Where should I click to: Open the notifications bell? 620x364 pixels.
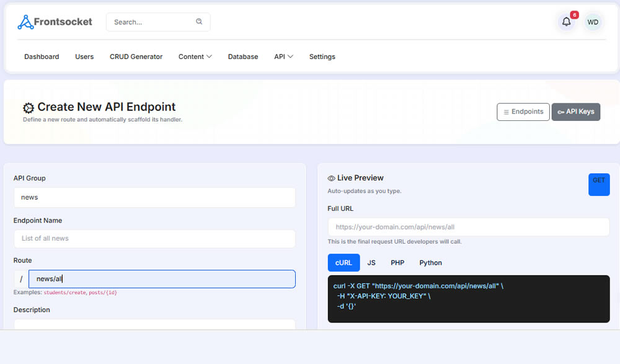(x=566, y=22)
